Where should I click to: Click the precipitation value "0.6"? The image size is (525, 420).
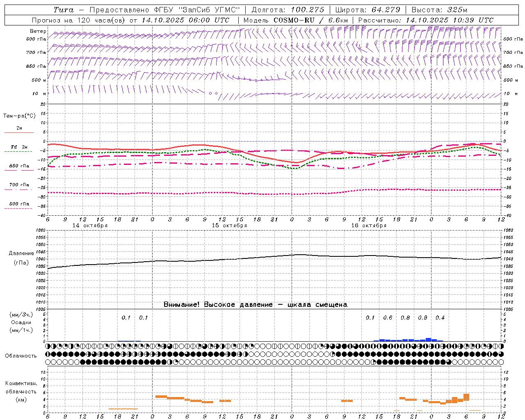[388, 318]
